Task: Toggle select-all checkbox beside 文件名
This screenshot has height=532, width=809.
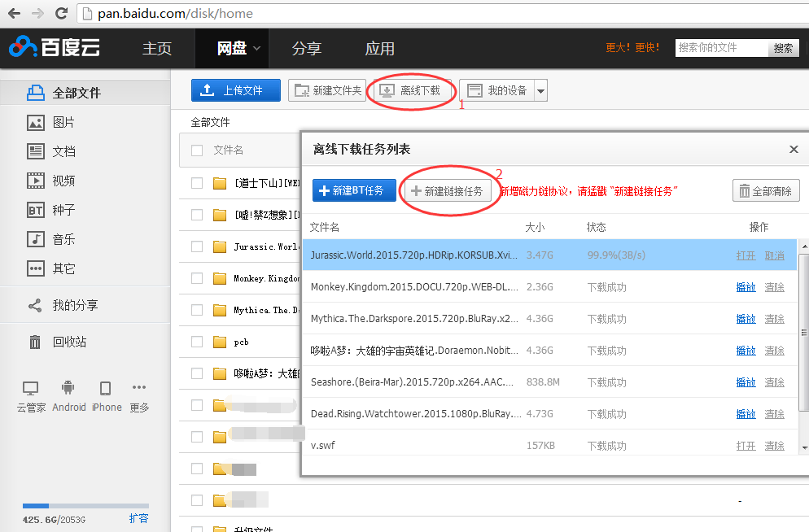Action: coord(197,150)
